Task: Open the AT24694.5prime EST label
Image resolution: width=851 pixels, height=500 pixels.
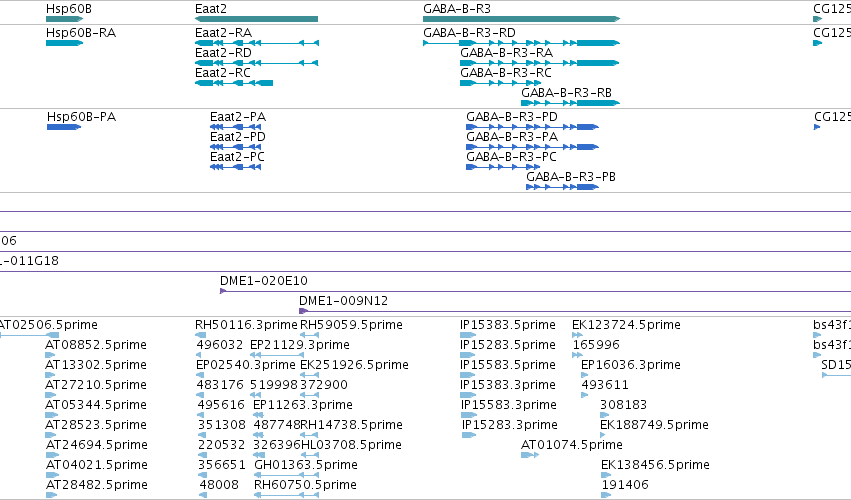Action: pos(97,445)
